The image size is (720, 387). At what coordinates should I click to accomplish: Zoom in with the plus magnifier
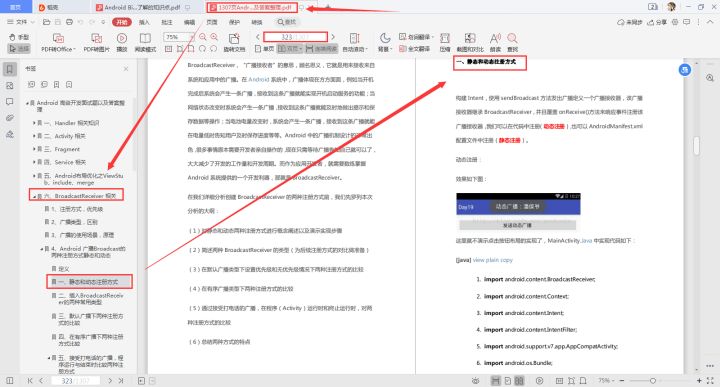click(214, 37)
